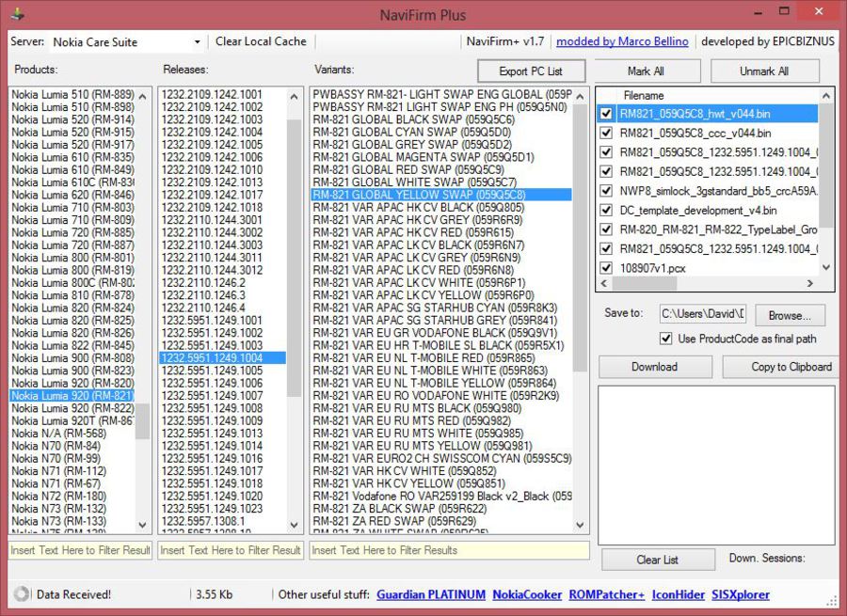
Task: Click Clear List button
Action: click(x=658, y=560)
